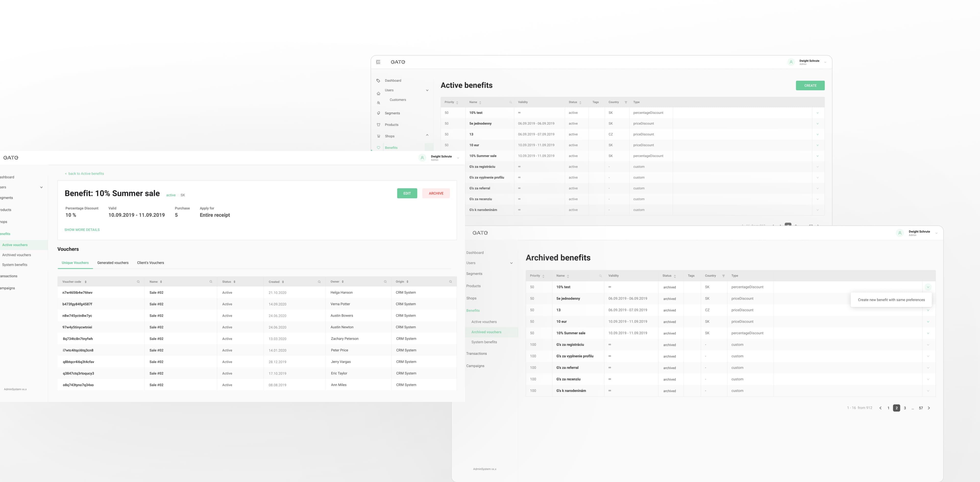Screen dimensions: 980x482
Task: Click the ARCHIVE button for Summer sale benefit
Action: click(436, 194)
